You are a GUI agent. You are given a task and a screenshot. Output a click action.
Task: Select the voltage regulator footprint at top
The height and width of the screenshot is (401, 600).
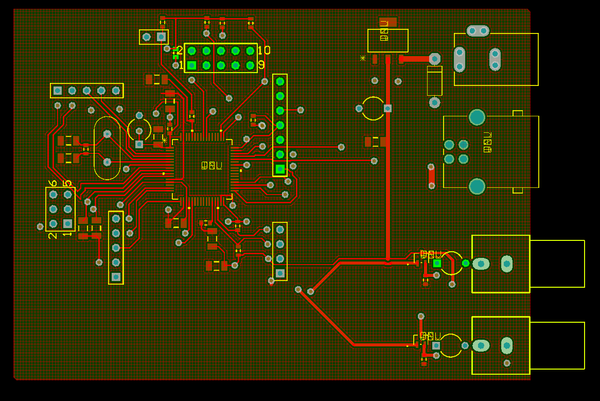point(388,40)
